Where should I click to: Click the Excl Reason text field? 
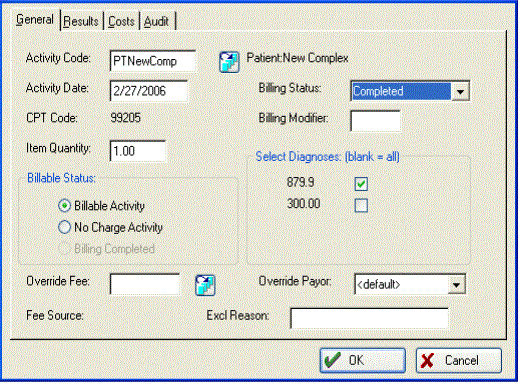[369, 318]
